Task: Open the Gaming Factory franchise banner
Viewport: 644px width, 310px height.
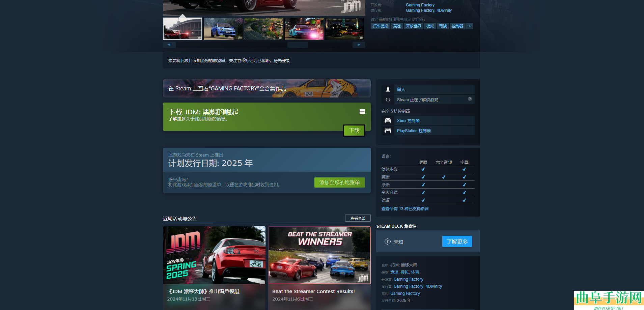Action: click(x=267, y=88)
